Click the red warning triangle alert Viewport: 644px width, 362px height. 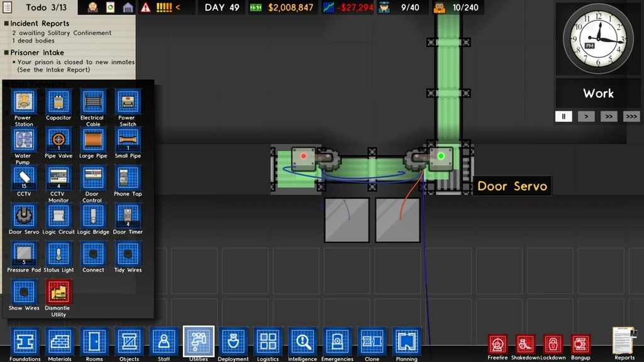[145, 8]
